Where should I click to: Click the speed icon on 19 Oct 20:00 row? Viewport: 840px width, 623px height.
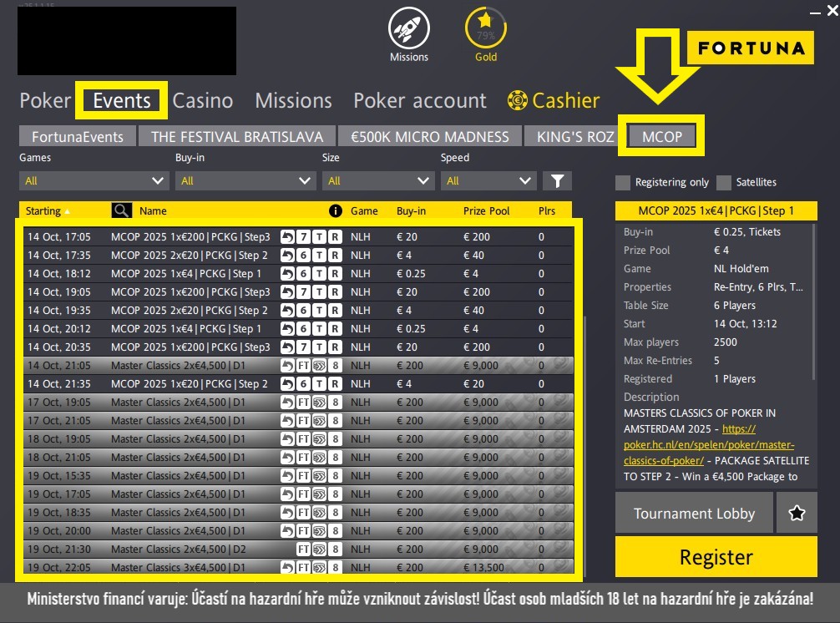[319, 531]
